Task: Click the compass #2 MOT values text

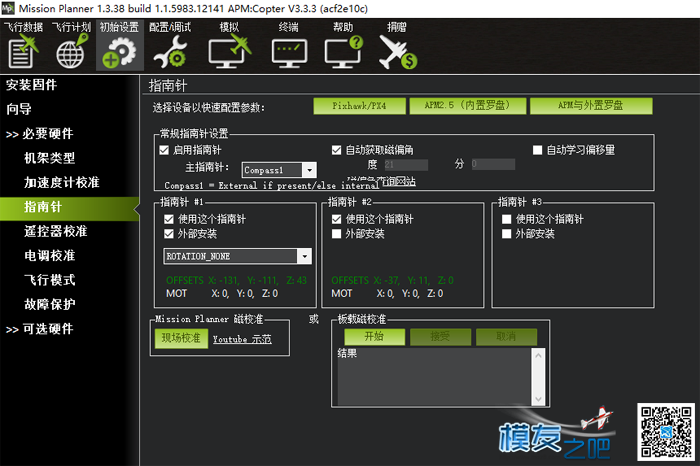Action: [387, 293]
